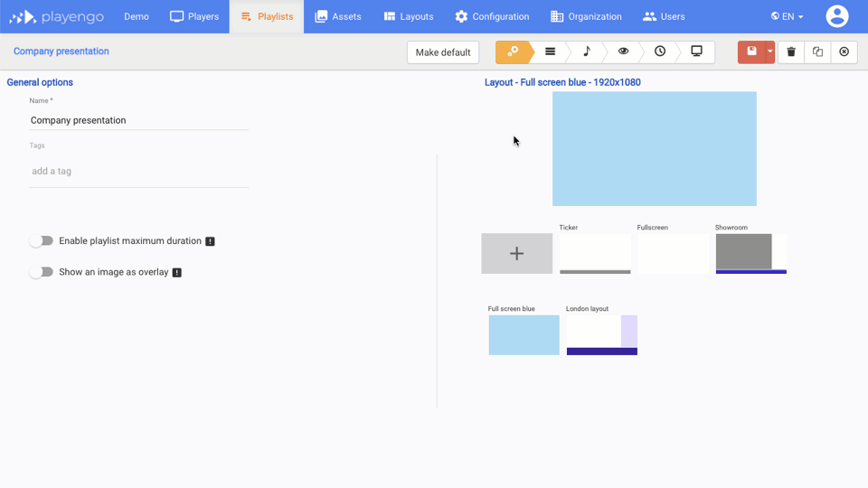Click the Layout - Full screen blue heading
This screenshot has width=868, height=488.
[x=562, y=82]
